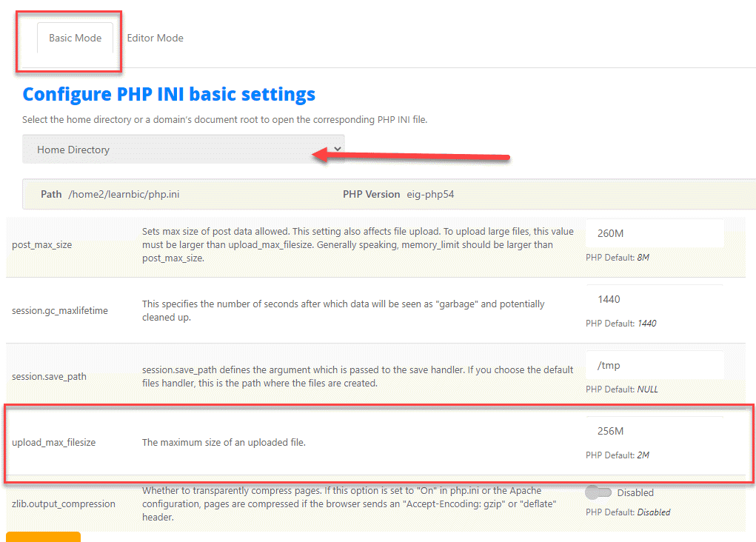Open the Editor Mode tab
The image size is (756, 542).
click(x=155, y=38)
